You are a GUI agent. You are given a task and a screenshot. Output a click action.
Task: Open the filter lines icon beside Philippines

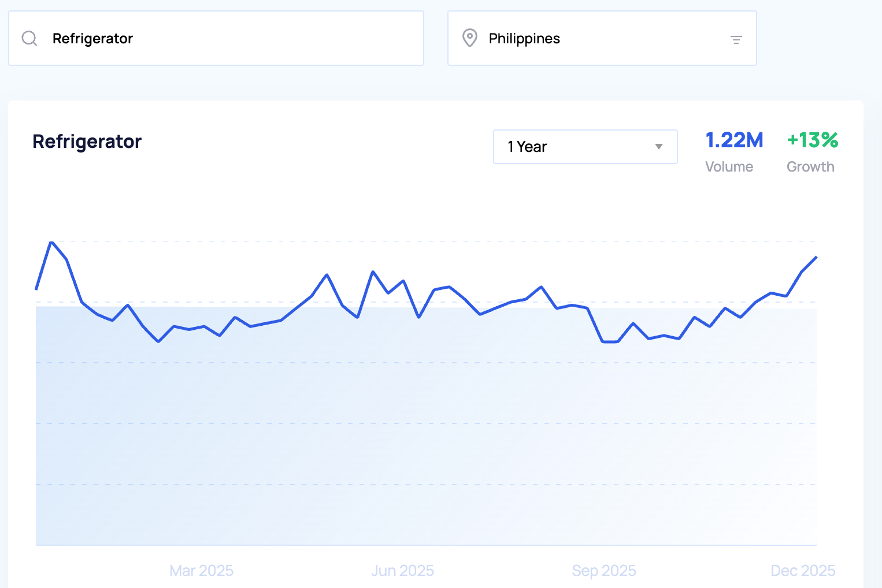736,40
